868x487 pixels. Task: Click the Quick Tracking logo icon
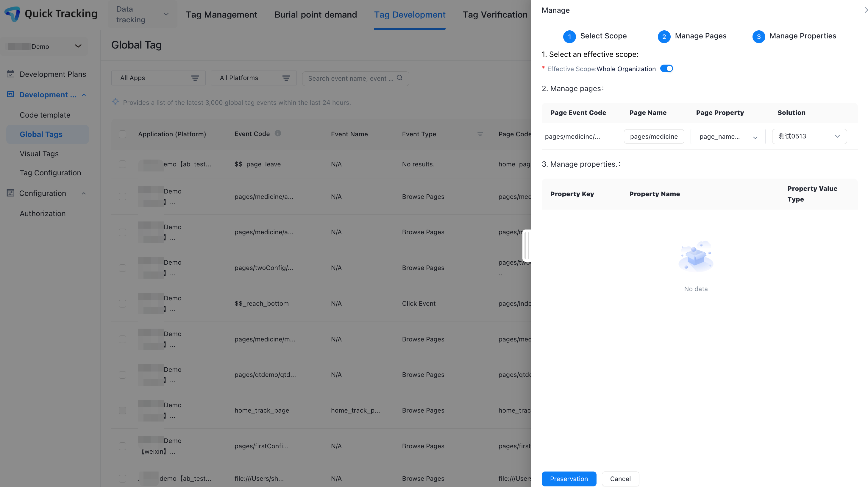(x=13, y=14)
